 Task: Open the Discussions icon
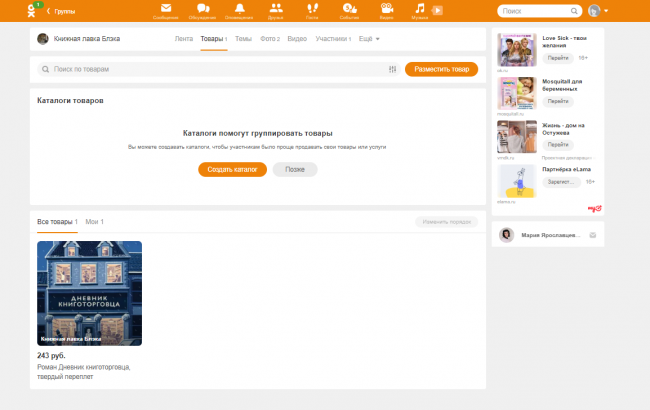[x=203, y=10]
